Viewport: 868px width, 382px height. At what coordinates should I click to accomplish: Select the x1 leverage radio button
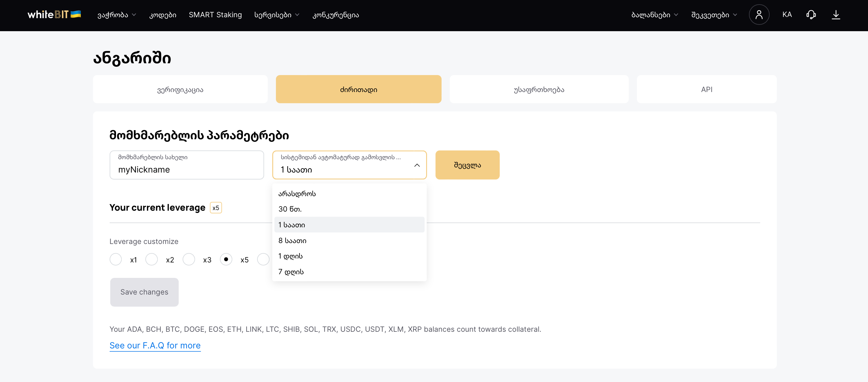click(116, 259)
